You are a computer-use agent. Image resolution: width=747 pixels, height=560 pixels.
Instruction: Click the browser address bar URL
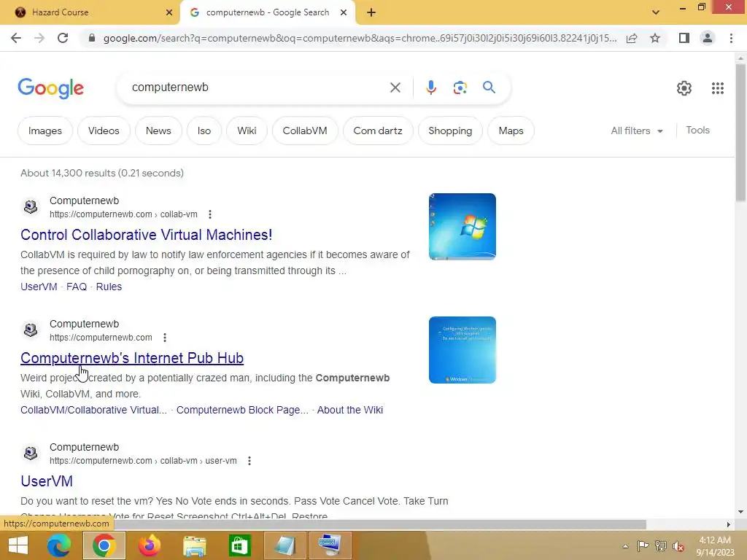(x=360, y=38)
